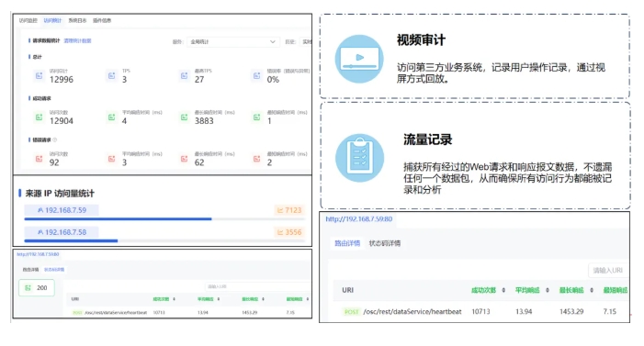Select 路由详情 tab in the enlarged panel
The width and height of the screenshot is (644, 346).
pos(347,243)
